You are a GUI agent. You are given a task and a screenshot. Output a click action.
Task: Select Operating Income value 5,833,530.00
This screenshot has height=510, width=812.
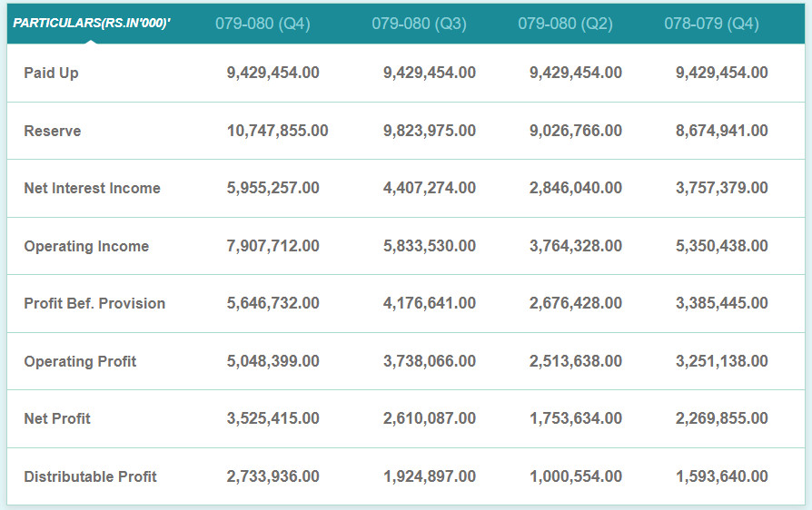point(429,246)
